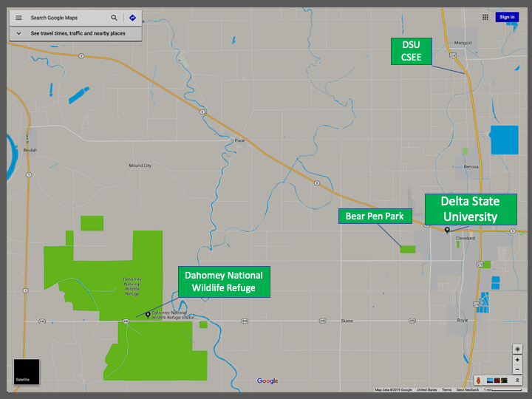Click the Dahomey National Wildlife Refuge map label
The height and width of the screenshot is (399, 532).
pyautogui.click(x=132, y=287)
